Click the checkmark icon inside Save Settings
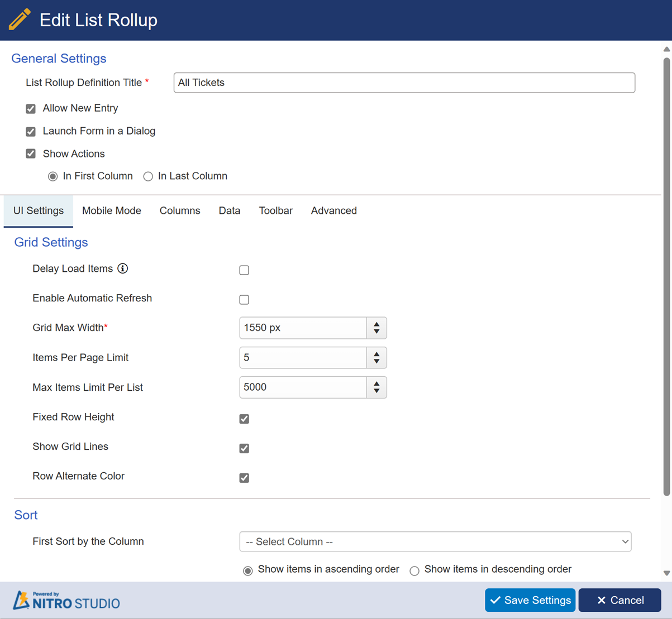Screen dimensions: 672x619 [495, 600]
